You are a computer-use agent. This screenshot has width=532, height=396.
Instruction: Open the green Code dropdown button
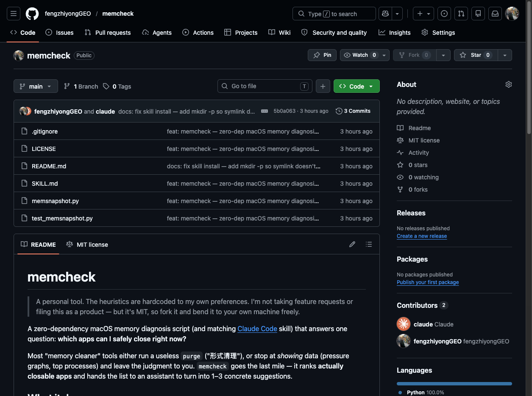coord(357,86)
